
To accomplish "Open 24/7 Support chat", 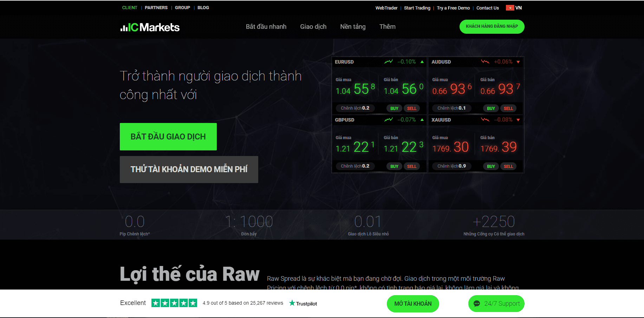I will pyautogui.click(x=496, y=304).
